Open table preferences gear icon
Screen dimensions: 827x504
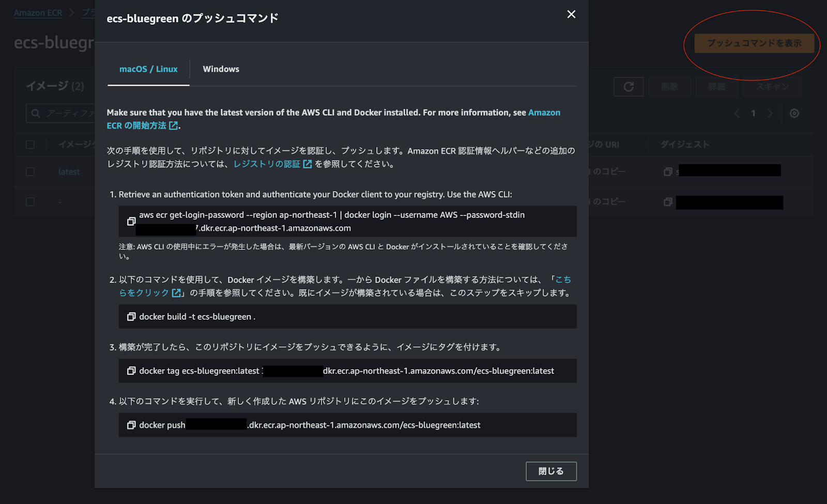(x=794, y=113)
